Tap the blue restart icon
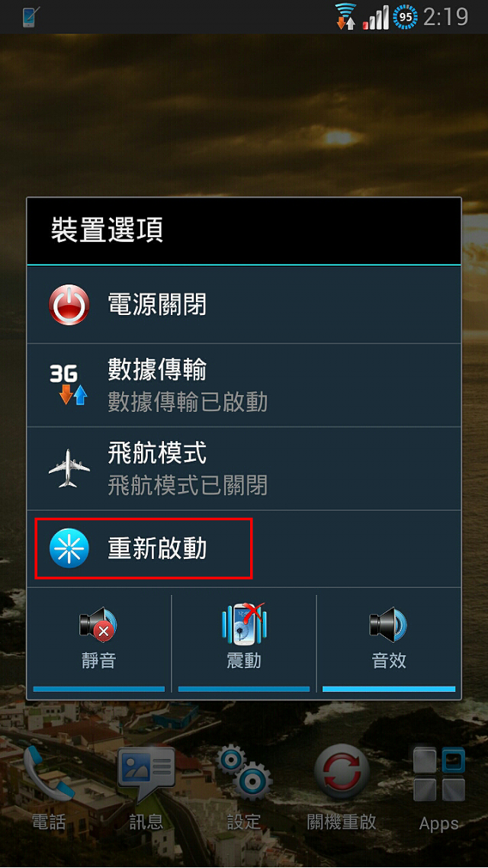 coord(69,548)
